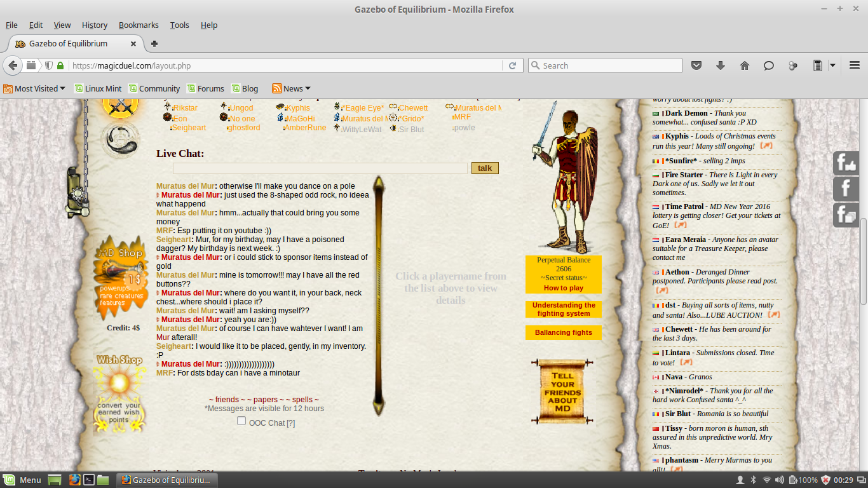This screenshot has width=868, height=488.
Task: Click the Facebook share sidebar icon
Action: click(x=846, y=215)
